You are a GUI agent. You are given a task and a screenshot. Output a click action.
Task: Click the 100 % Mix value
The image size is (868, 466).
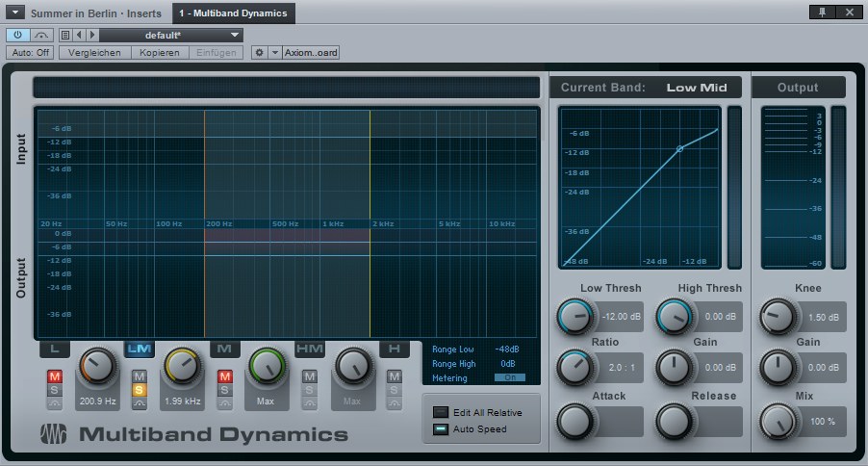click(823, 421)
